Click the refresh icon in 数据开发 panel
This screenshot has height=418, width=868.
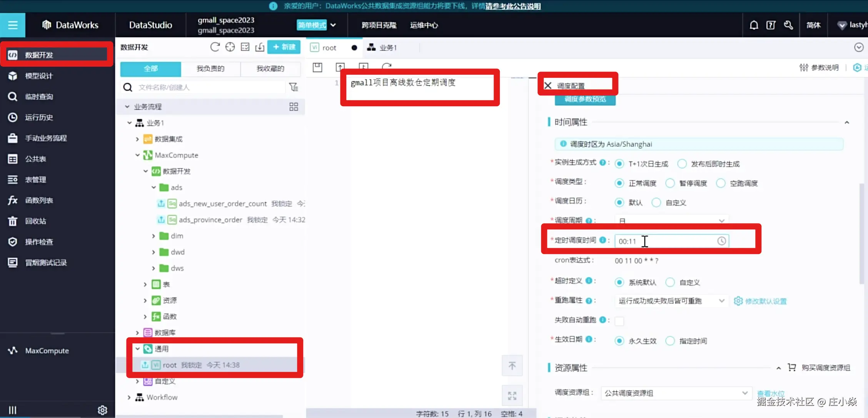pos(215,47)
